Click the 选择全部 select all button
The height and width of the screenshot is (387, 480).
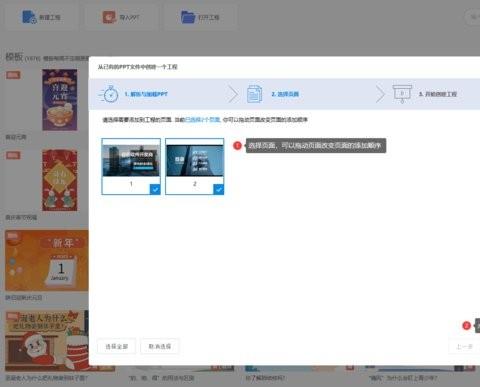coord(117,347)
